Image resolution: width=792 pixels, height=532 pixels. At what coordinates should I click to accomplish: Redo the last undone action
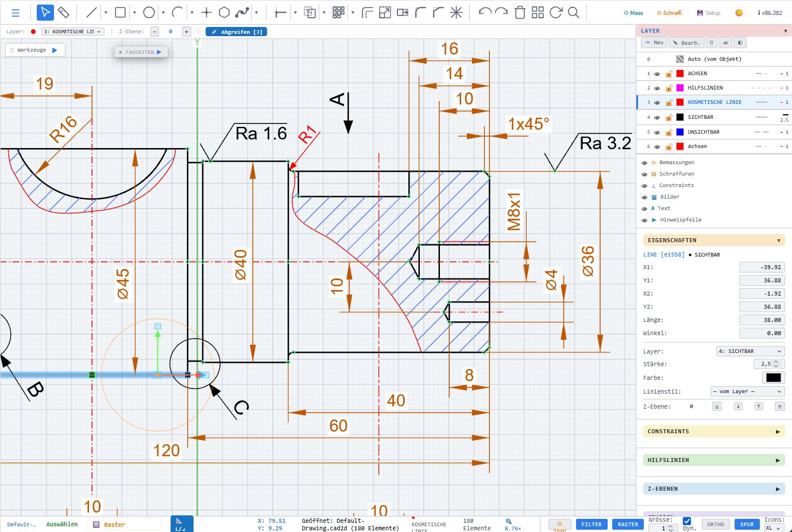click(x=501, y=13)
